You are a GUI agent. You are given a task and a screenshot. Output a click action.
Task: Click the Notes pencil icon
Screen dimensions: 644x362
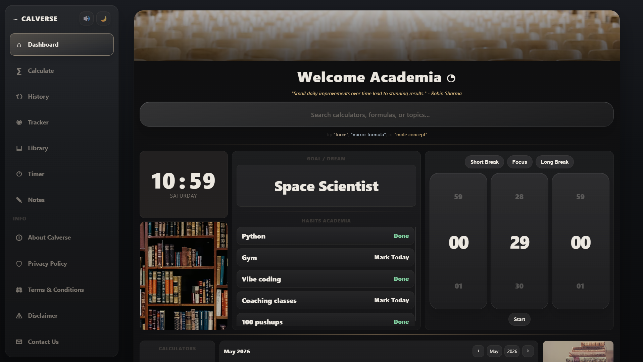coord(19,200)
